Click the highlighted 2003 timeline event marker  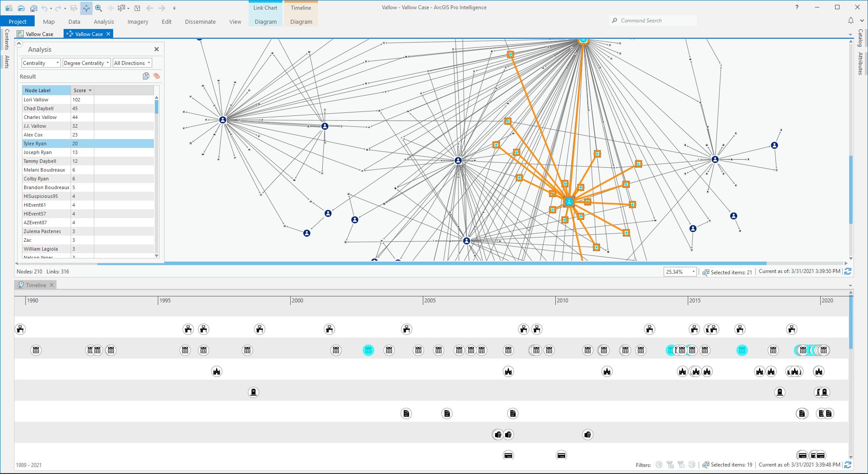[x=368, y=350]
